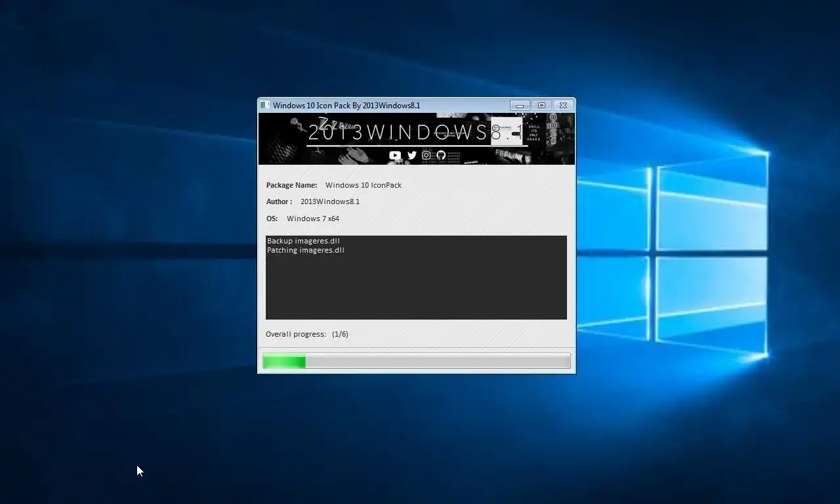Viewport: 840px width, 504px height.
Task: Minimize the Windows 10 Icon Pack window
Action: tap(520, 105)
